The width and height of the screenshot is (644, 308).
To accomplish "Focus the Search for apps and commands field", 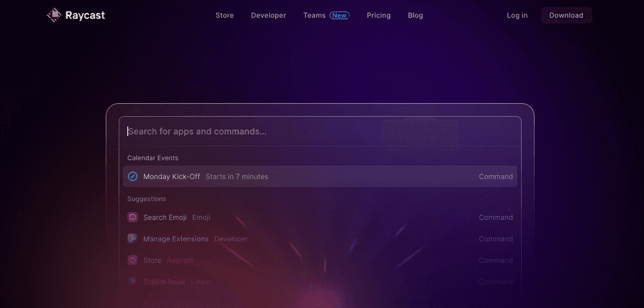I will tap(258, 131).
